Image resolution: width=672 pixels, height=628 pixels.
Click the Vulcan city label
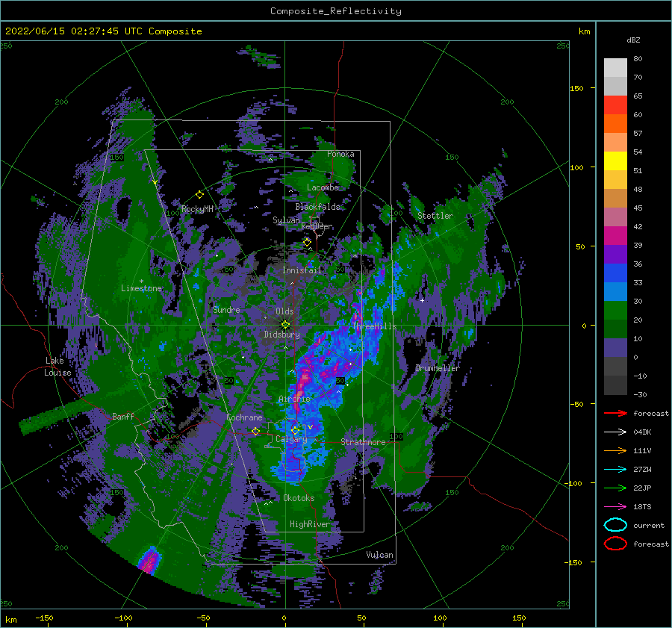click(379, 555)
